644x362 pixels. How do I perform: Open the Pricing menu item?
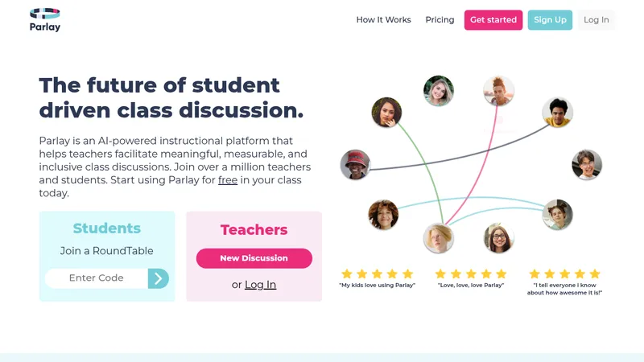[440, 19]
